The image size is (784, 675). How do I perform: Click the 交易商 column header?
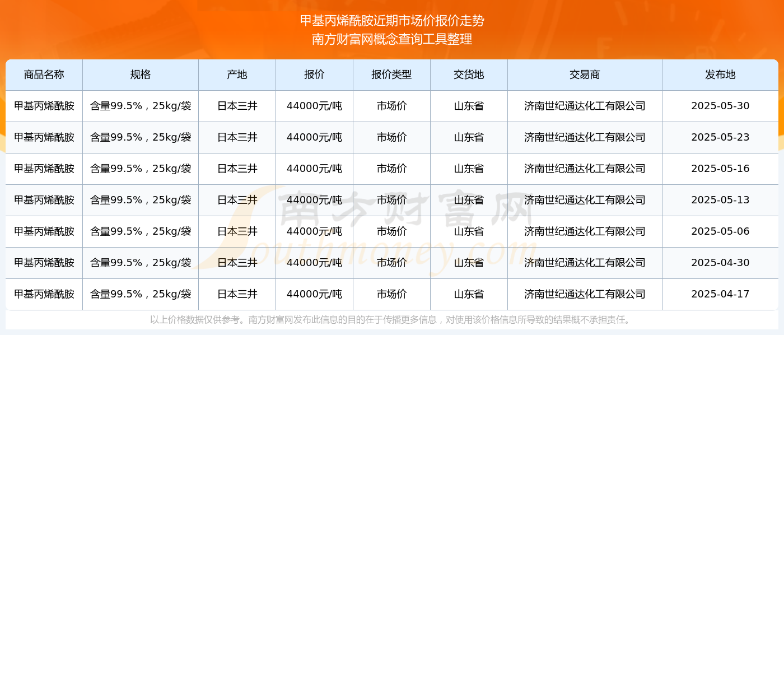pyautogui.click(x=585, y=75)
